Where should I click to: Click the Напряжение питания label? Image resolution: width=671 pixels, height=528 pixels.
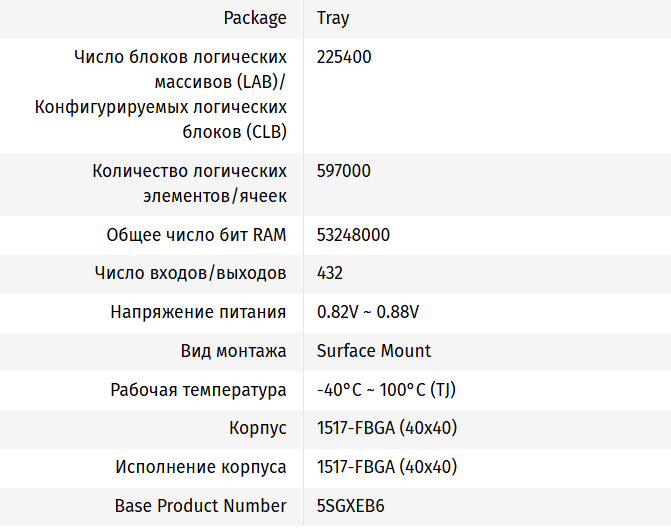tap(198, 312)
